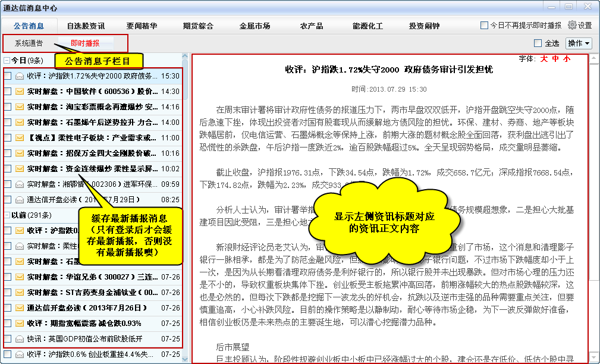Viewport: 600px width, 364px height.
Task: Check the 全选 select-all checkbox
Action: (538, 43)
